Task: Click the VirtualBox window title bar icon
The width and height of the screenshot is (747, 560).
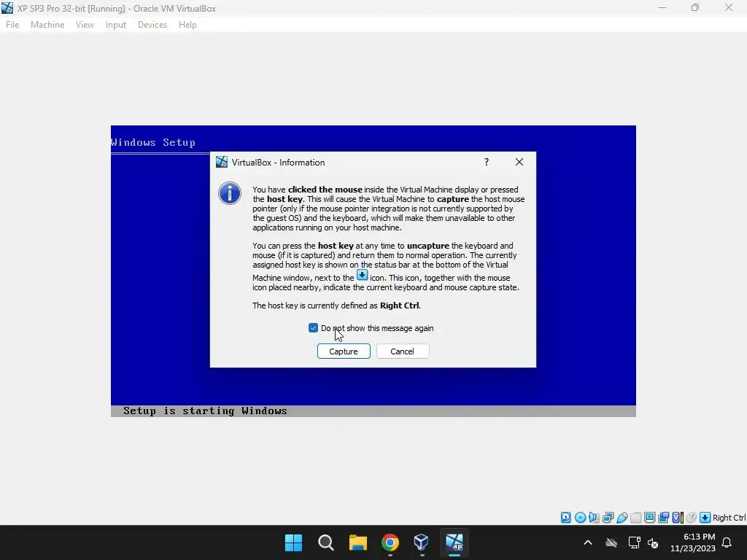Action: click(x=7, y=8)
